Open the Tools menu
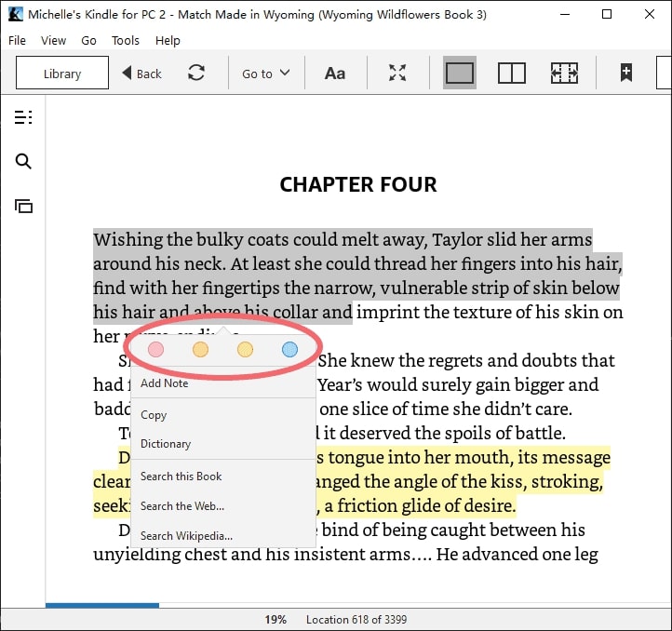 coord(125,40)
